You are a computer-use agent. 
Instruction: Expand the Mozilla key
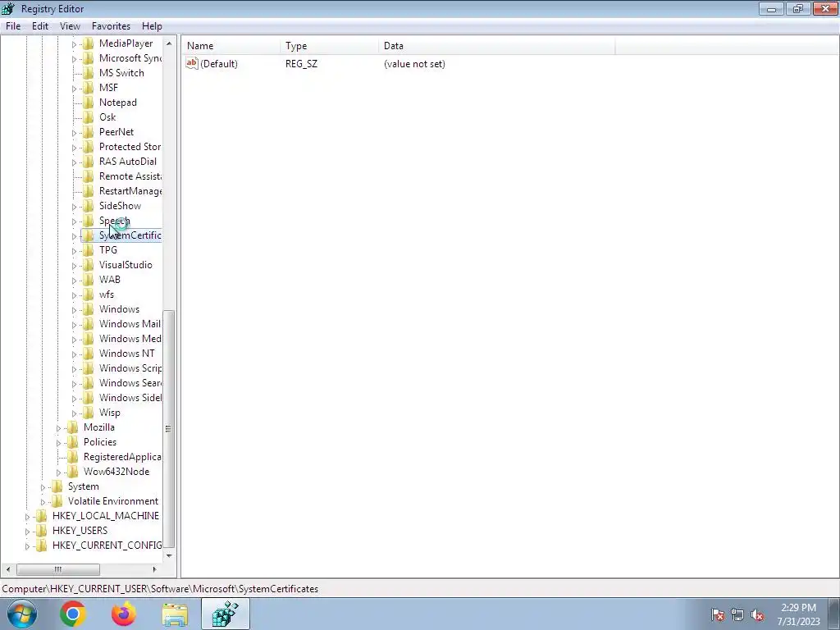(58, 427)
